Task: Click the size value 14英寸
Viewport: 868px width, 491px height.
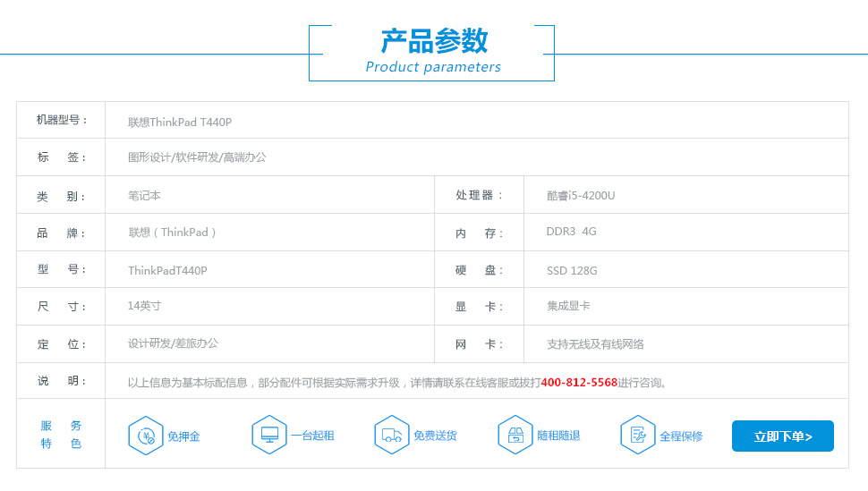Action: [x=144, y=306]
